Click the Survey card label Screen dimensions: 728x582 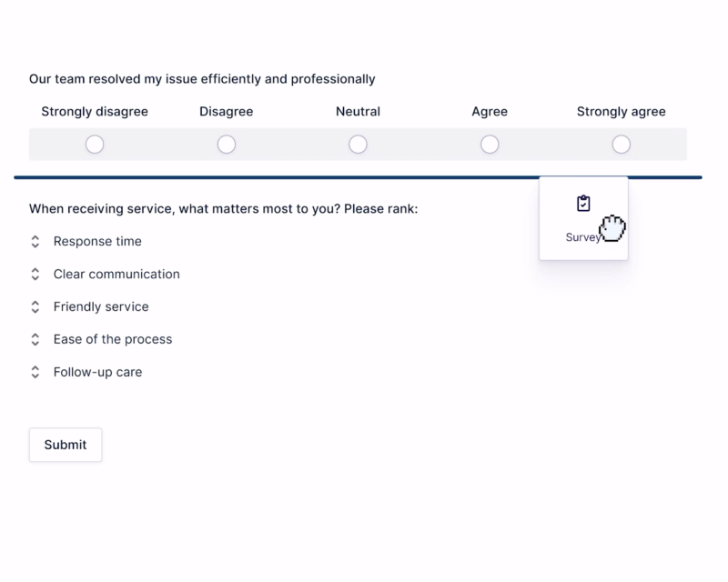click(x=581, y=237)
